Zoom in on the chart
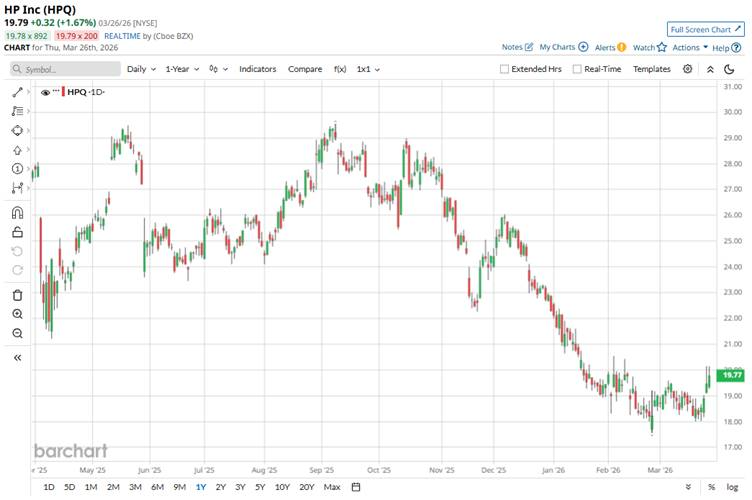Image resolution: width=752 pixels, height=500 pixels. point(17,314)
